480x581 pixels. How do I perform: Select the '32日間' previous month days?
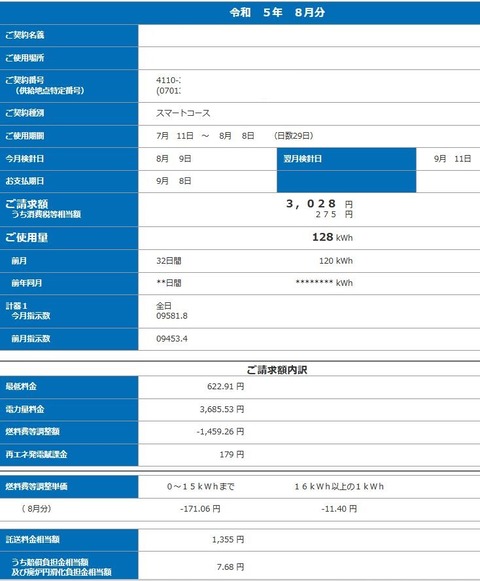[x=169, y=261]
